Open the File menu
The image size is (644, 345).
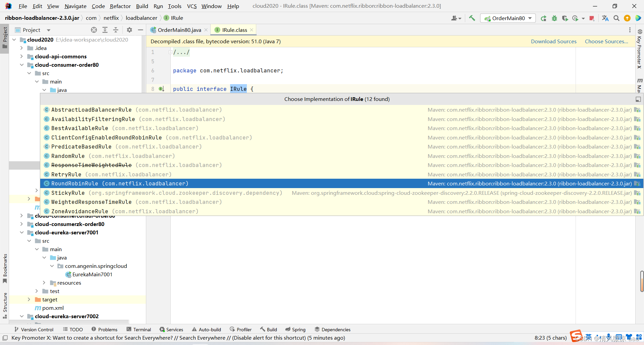click(x=23, y=6)
